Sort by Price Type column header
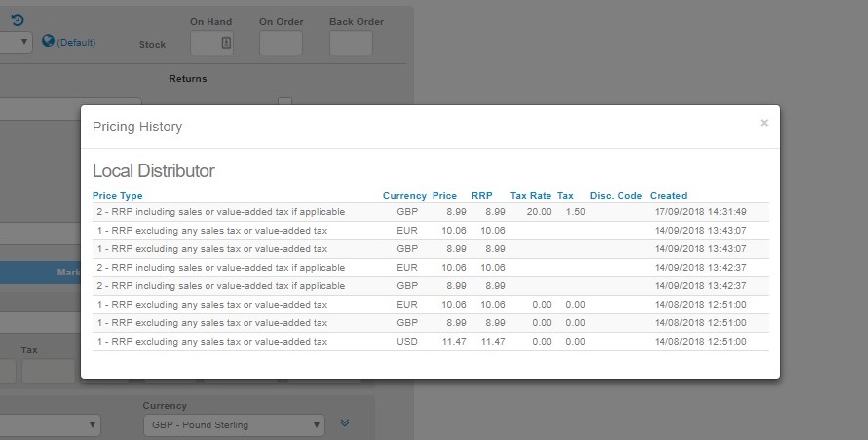Image resolution: width=868 pixels, height=440 pixels. coord(117,196)
